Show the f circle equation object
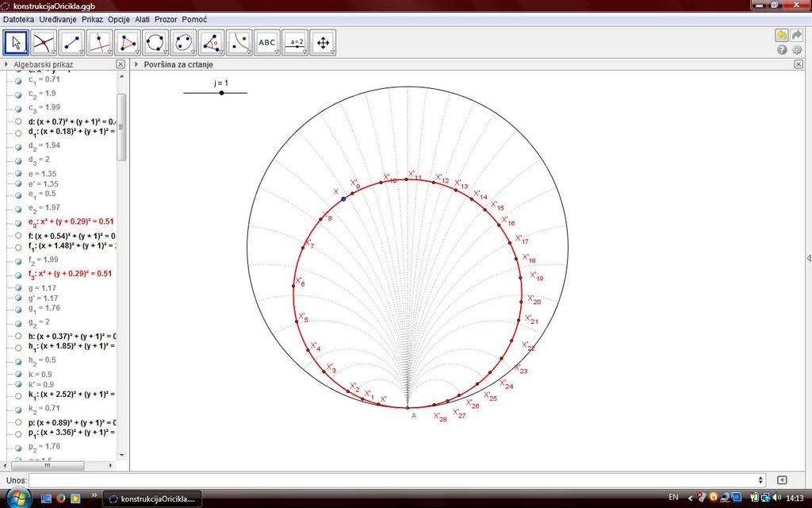Image resolution: width=812 pixels, height=508 pixels. point(18,236)
